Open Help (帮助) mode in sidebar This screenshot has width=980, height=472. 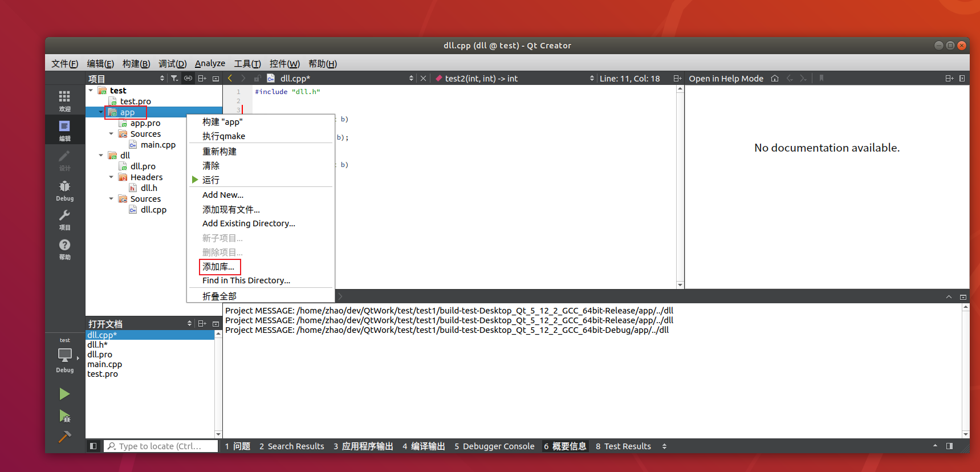(64, 249)
